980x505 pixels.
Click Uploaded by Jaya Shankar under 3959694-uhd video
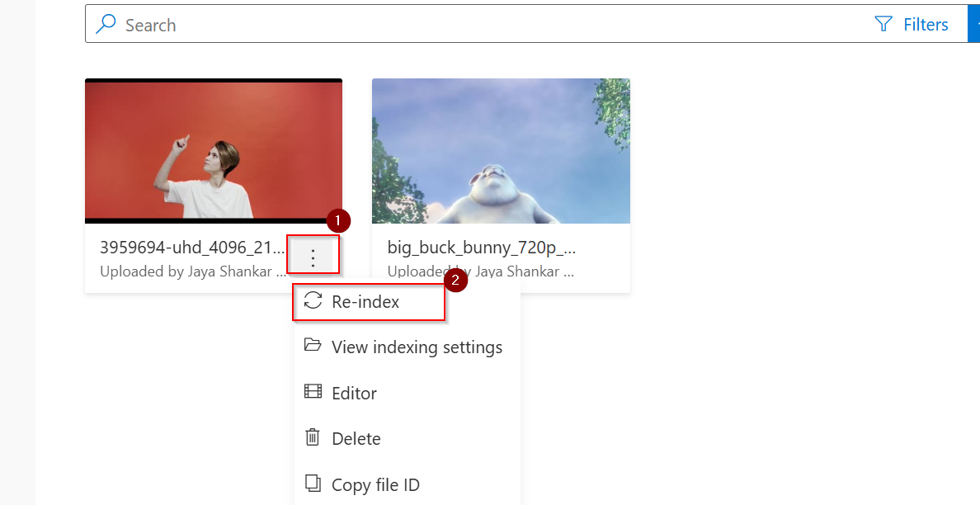[x=192, y=271]
